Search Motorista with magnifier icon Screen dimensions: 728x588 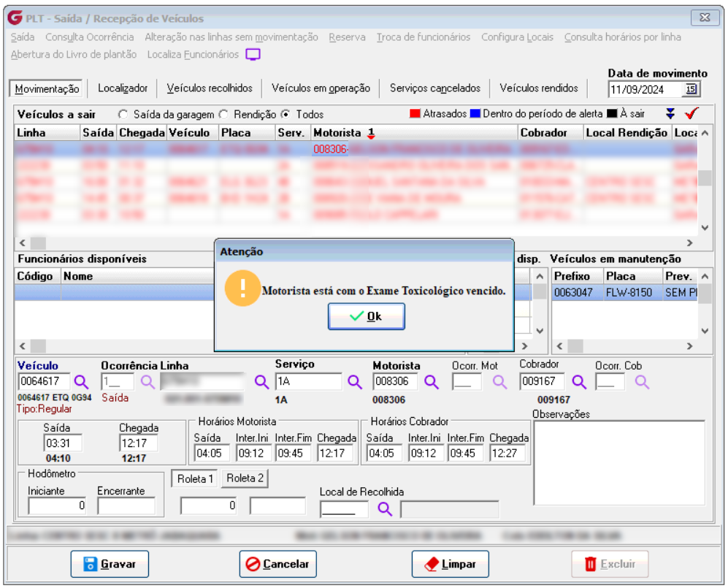pyautogui.click(x=432, y=382)
